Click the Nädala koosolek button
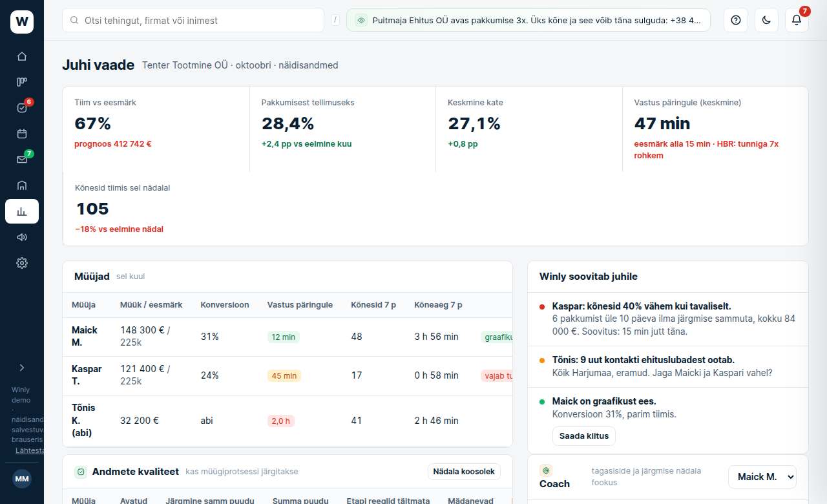Image resolution: width=827 pixels, height=504 pixels. (x=464, y=472)
